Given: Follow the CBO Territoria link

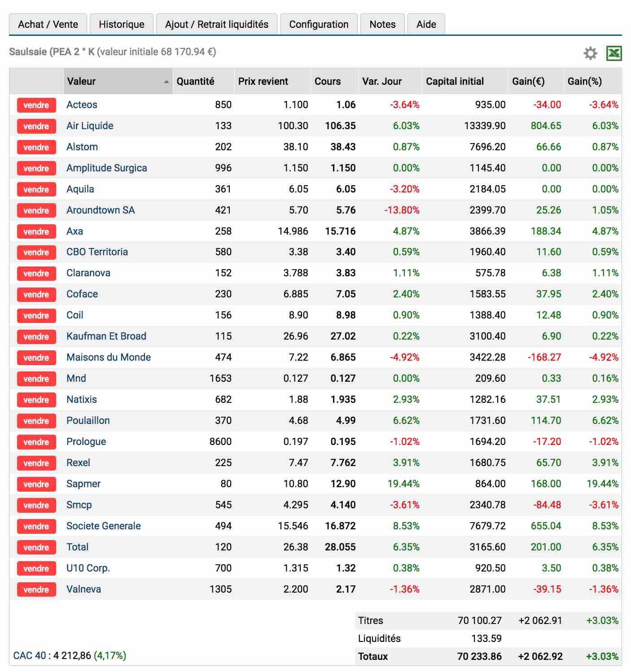Looking at the screenshot, I should [97, 252].
